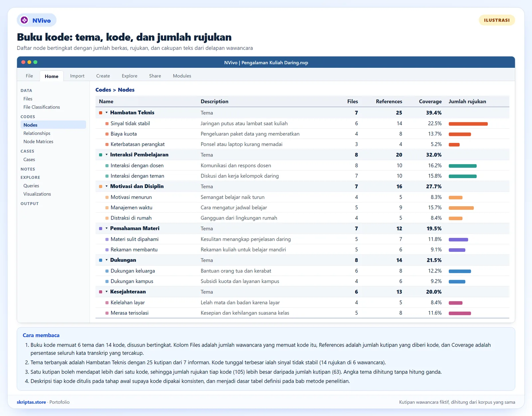Collapse the Interaksi Pembelajaran theme
The image size is (532, 416).
click(x=107, y=155)
